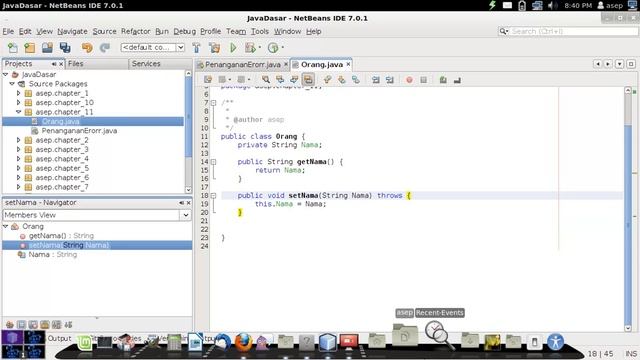This screenshot has width=640, height=360.
Task: Click Shift Line Left editor icon
Action: pyautogui.click(x=376, y=80)
